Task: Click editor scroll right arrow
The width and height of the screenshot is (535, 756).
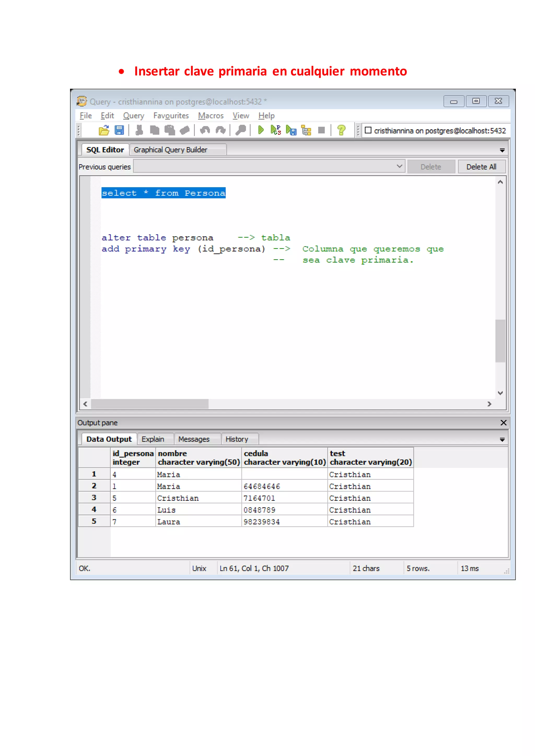Action: tap(489, 404)
